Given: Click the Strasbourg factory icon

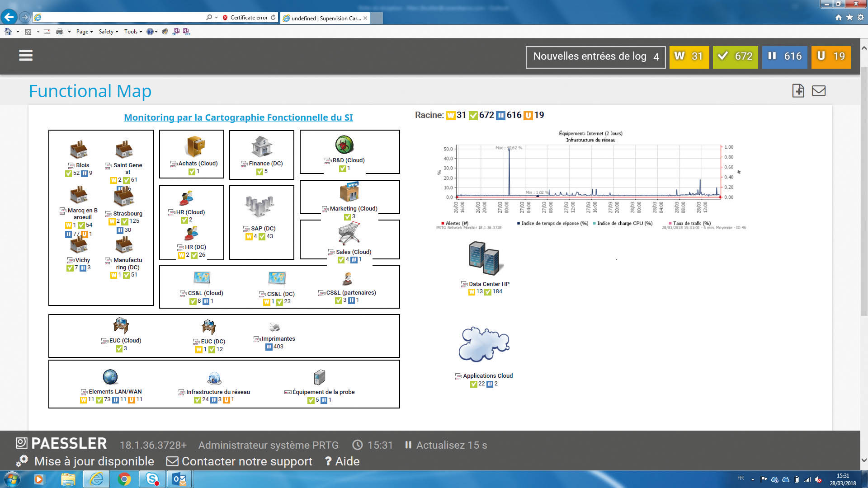Looking at the screenshot, I should [124, 197].
